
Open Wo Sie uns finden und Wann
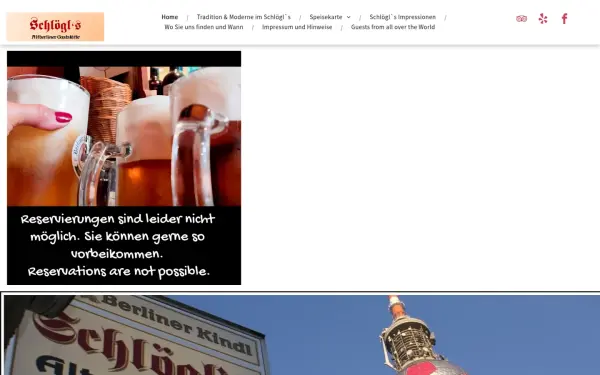[204, 27]
